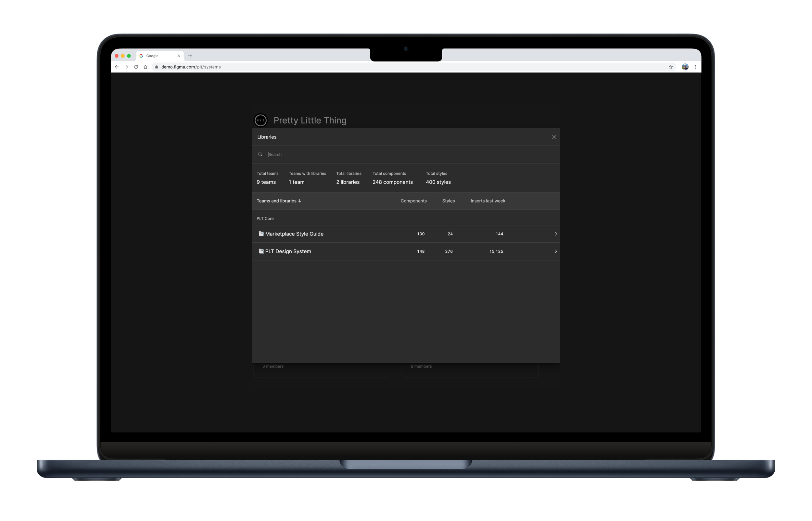This screenshot has width=812, height=521.
Task: Click the file icon beside PLT Design System
Action: click(261, 251)
